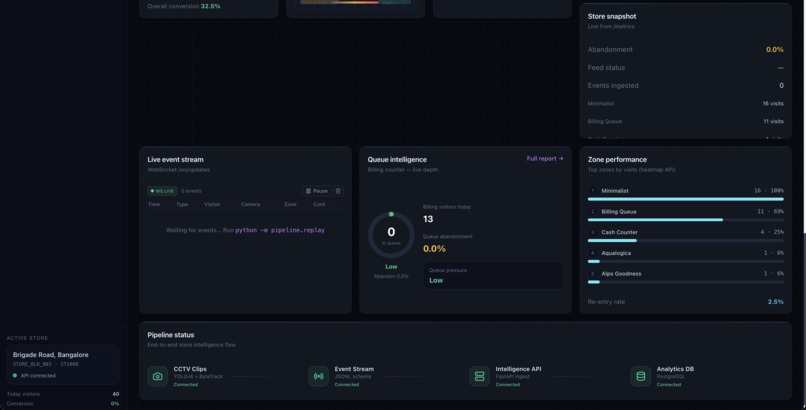Click the Events ingested row in Store snapshot
Image resolution: width=806 pixels, height=410 pixels.
(x=686, y=85)
